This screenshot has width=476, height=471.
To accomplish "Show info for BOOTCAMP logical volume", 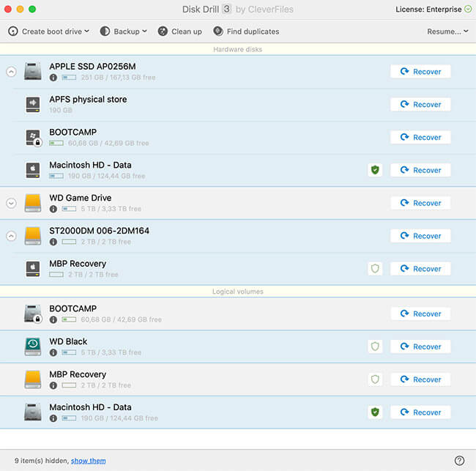I will (53, 320).
